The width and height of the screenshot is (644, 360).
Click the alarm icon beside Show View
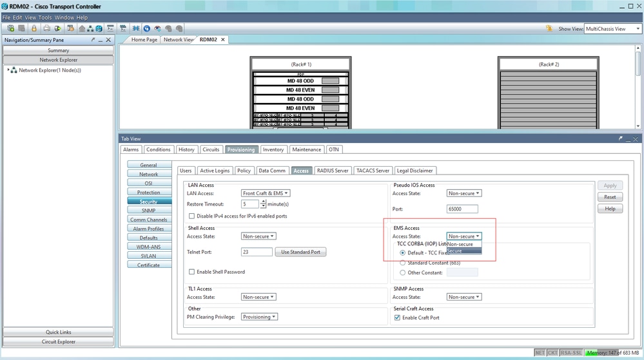549,28
